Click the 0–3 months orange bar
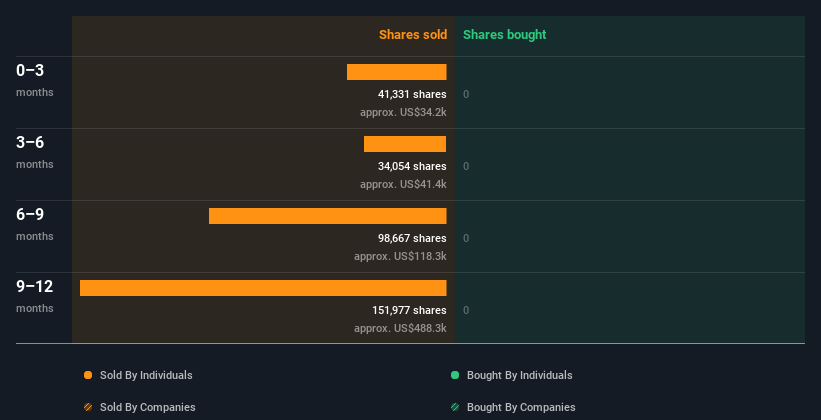This screenshot has width=821, height=420. (x=396, y=72)
